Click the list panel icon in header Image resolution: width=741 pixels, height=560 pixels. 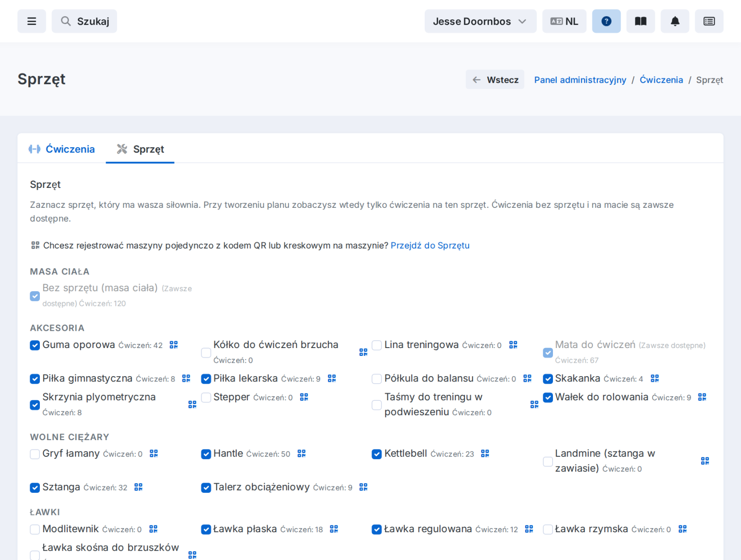tap(709, 21)
